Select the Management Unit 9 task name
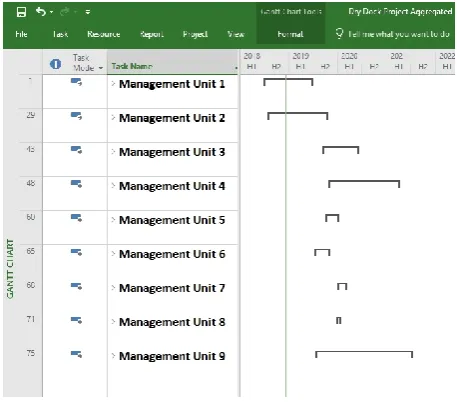Image resolution: width=457 pixels, height=402 pixels. (172, 356)
